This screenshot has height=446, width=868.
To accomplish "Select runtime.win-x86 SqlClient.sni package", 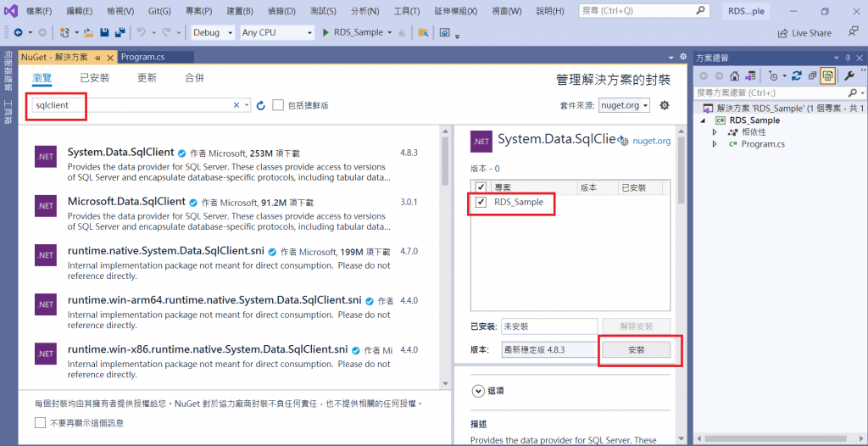I will coord(229,362).
